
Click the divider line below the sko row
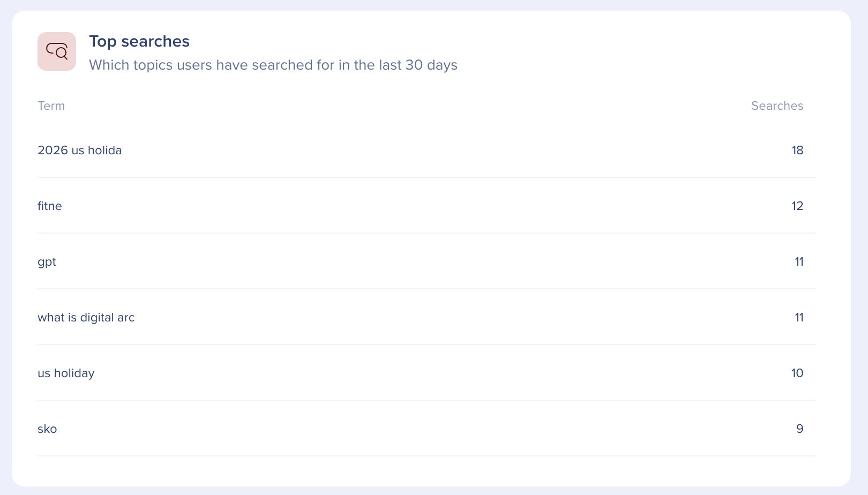coord(426,456)
